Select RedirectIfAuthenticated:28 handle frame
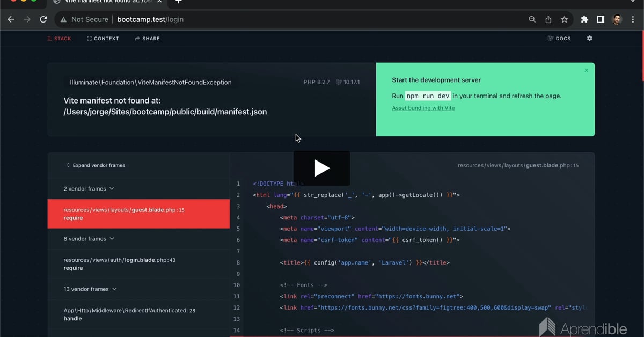Screen dimensions: 644x337 (x=138, y=314)
